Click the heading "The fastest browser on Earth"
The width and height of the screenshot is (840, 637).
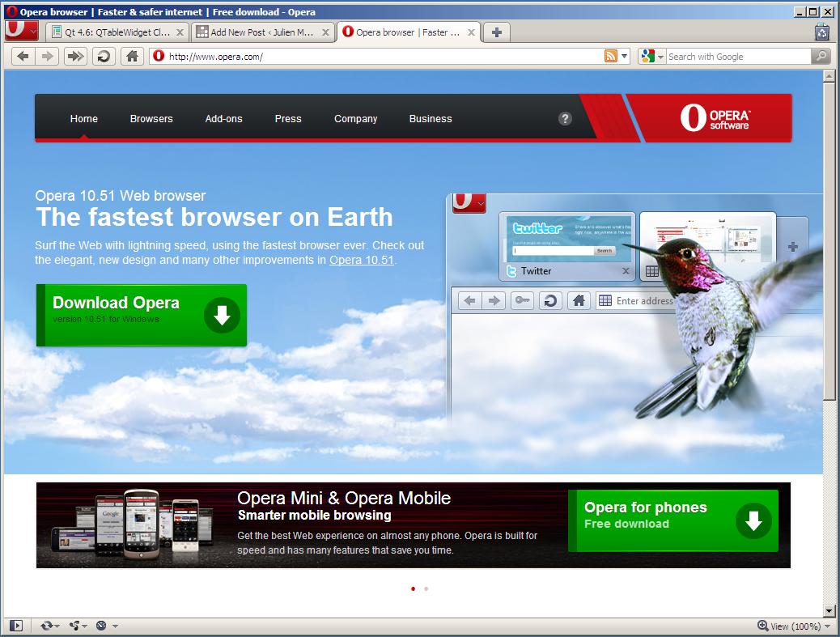(x=214, y=217)
